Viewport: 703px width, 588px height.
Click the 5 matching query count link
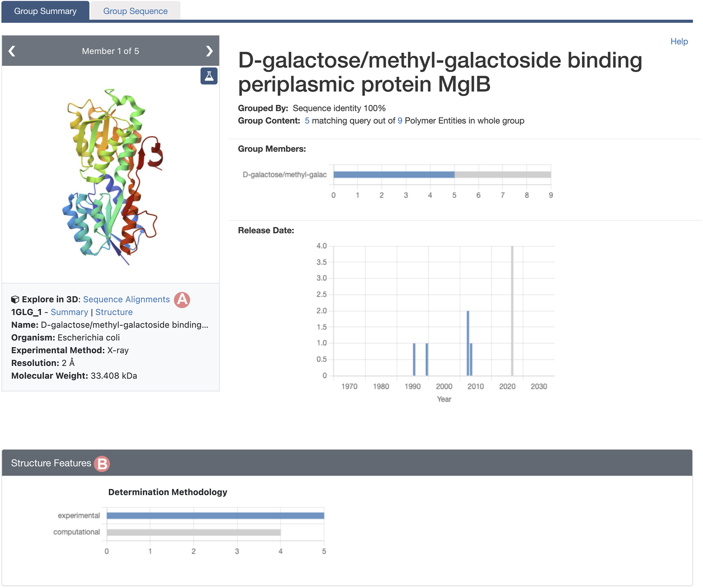tap(307, 121)
